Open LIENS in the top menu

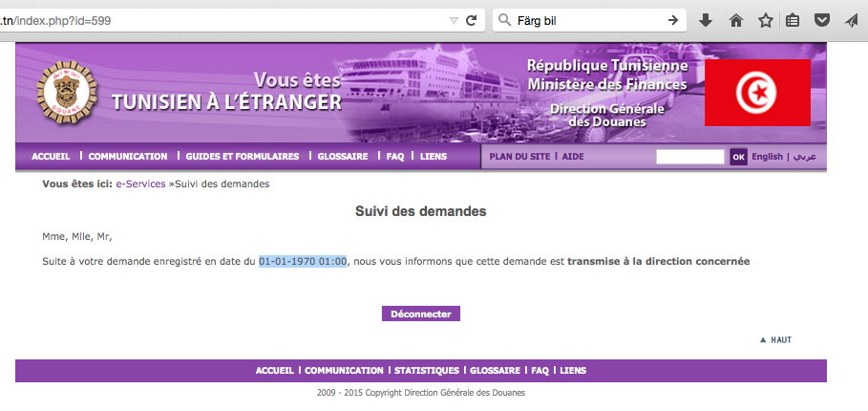pyautogui.click(x=434, y=157)
